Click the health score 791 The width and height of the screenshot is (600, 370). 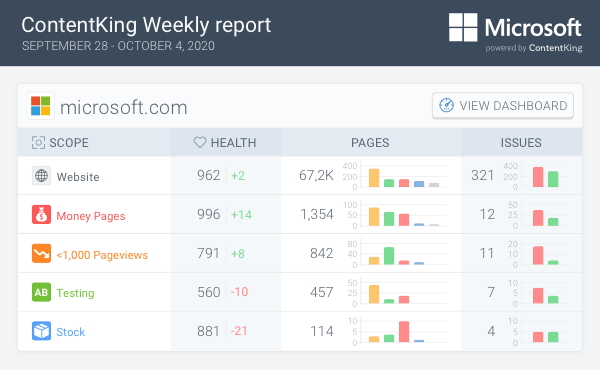pos(209,253)
